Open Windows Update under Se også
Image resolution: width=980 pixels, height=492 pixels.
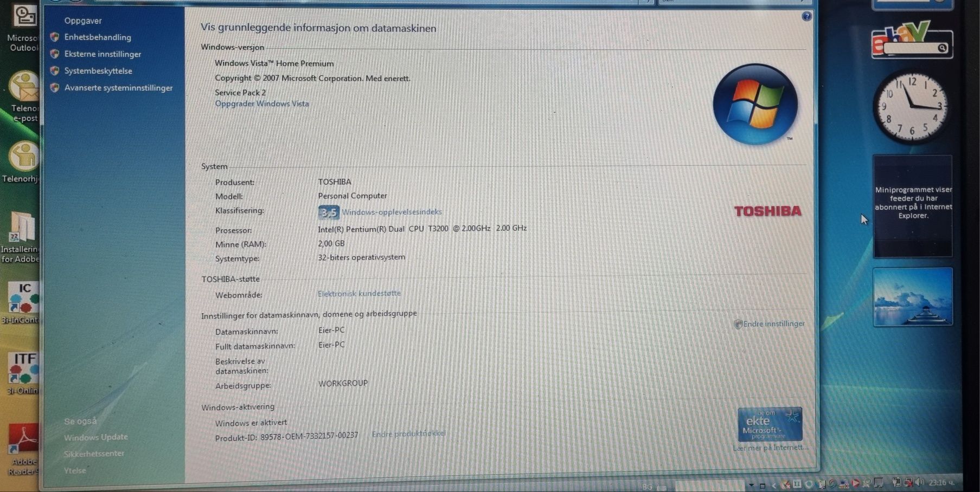pos(96,437)
